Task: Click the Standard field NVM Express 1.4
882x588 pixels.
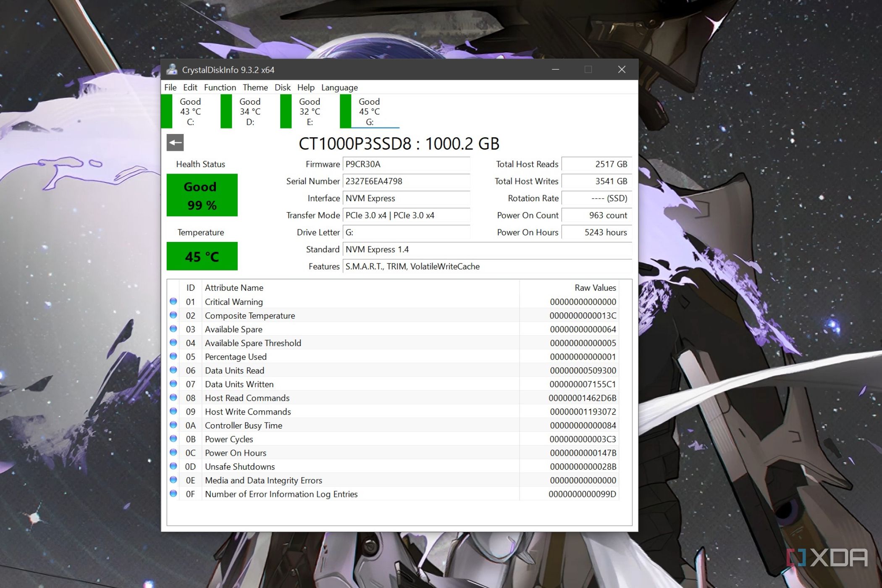Action: pos(487,249)
